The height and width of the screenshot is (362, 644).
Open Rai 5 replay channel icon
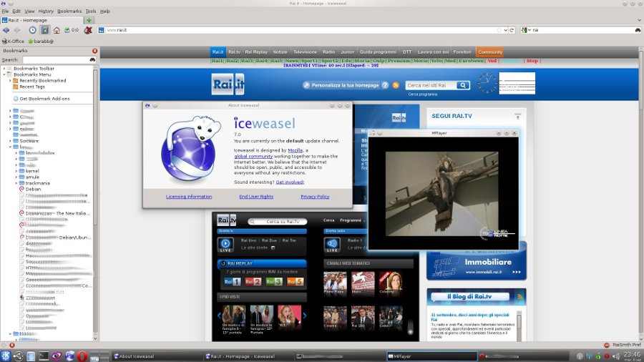click(x=295, y=282)
